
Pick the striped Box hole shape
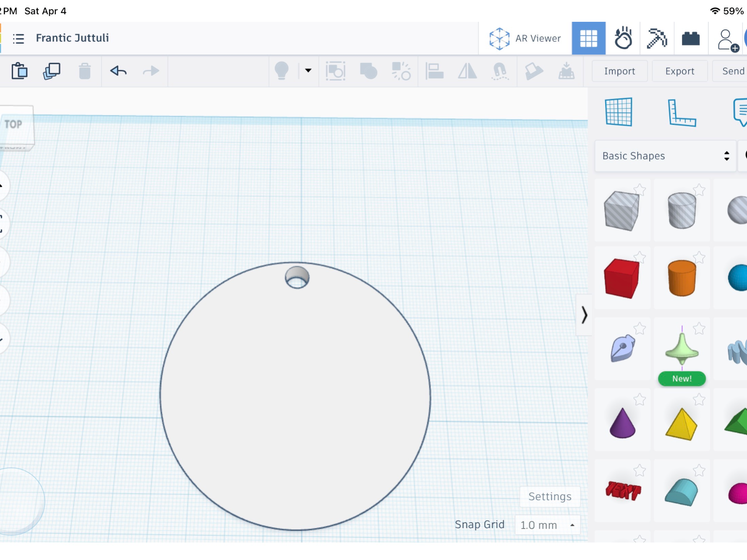point(622,211)
